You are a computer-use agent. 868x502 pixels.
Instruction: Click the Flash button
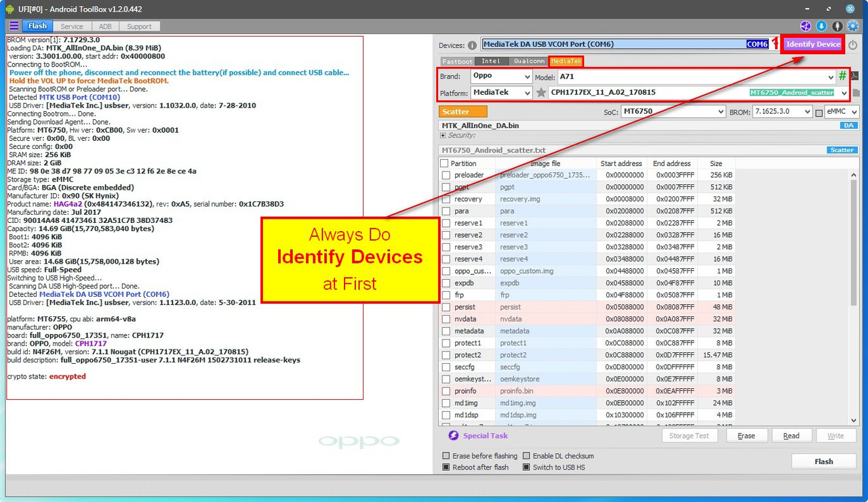pyautogui.click(x=824, y=461)
